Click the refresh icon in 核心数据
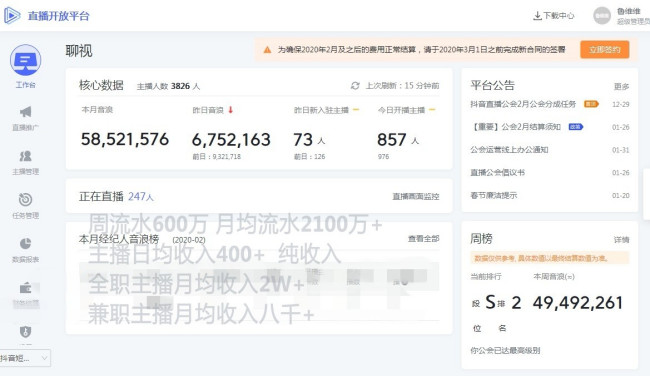650x376 pixels. (355, 86)
